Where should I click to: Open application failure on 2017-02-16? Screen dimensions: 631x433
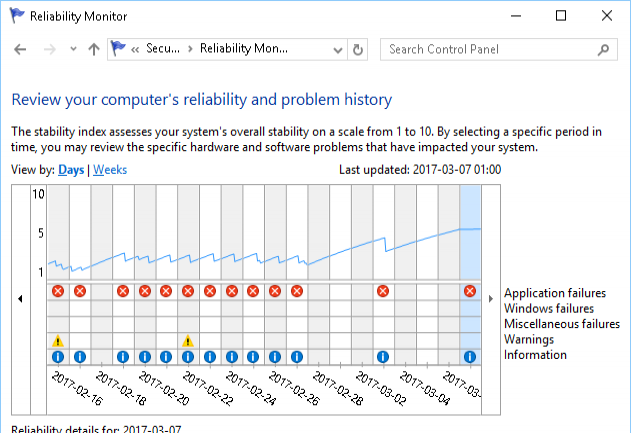[58, 291]
